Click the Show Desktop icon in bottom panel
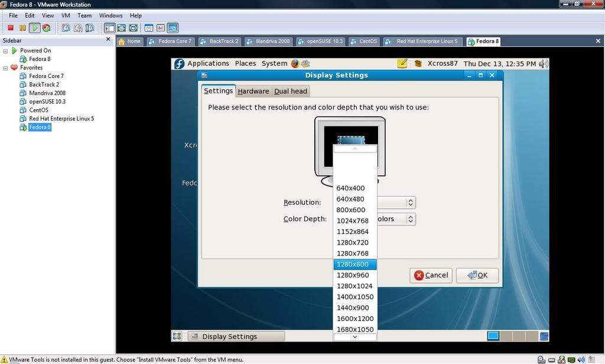Image resolution: width=605 pixels, height=364 pixels. [177, 336]
